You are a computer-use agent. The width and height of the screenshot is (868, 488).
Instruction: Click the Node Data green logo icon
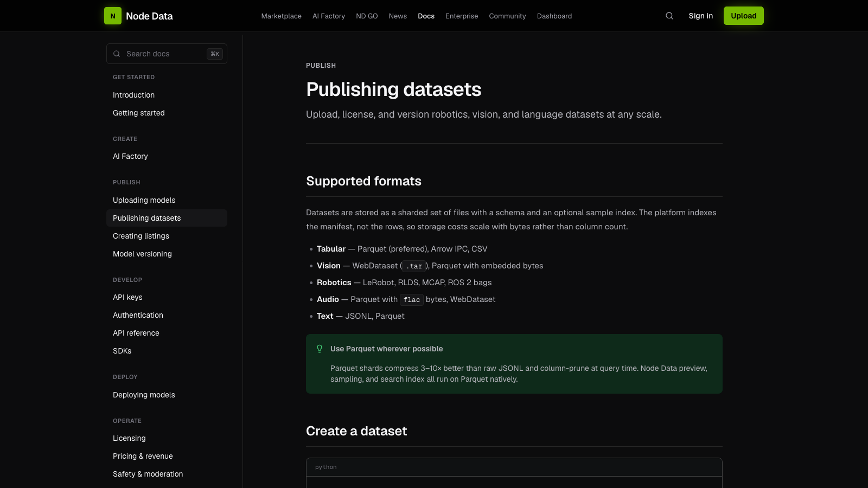tap(113, 16)
